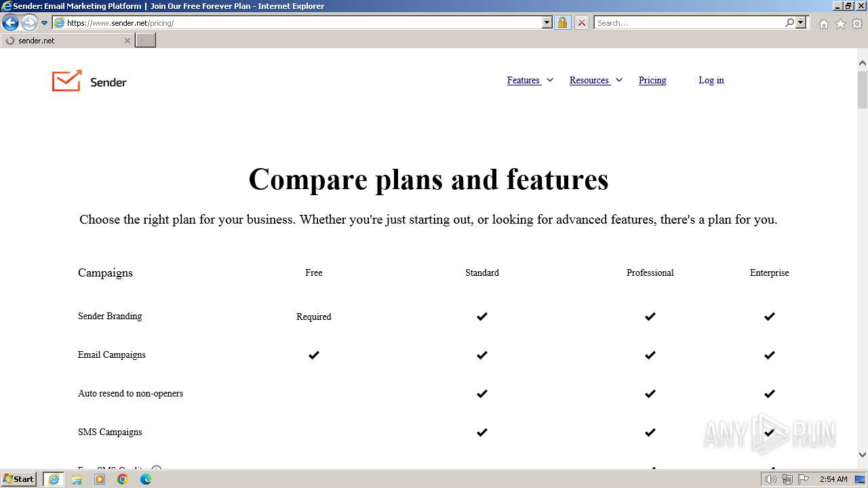Screen dimensions: 868x488
Task: Click the Standard plan column header
Action: (x=482, y=272)
